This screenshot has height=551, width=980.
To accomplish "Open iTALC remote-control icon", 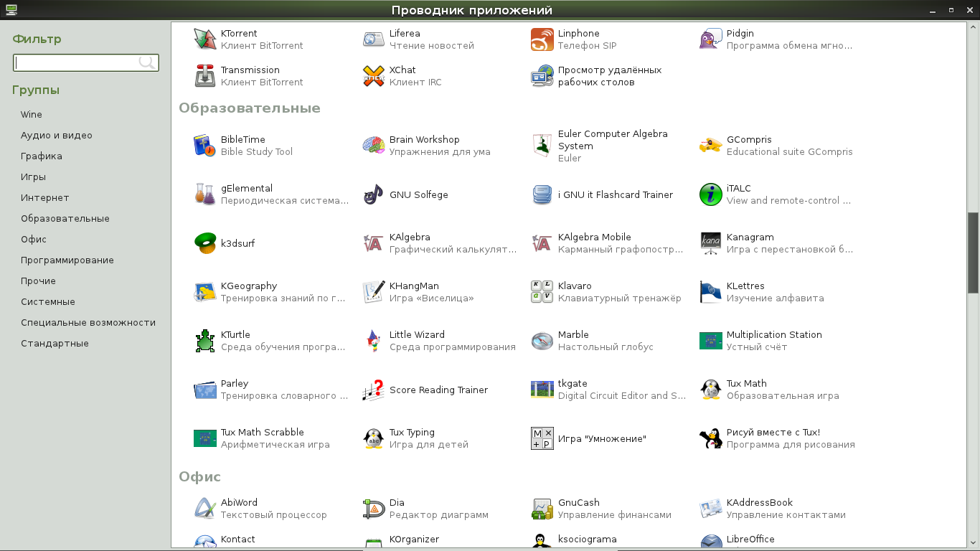I will click(x=711, y=194).
